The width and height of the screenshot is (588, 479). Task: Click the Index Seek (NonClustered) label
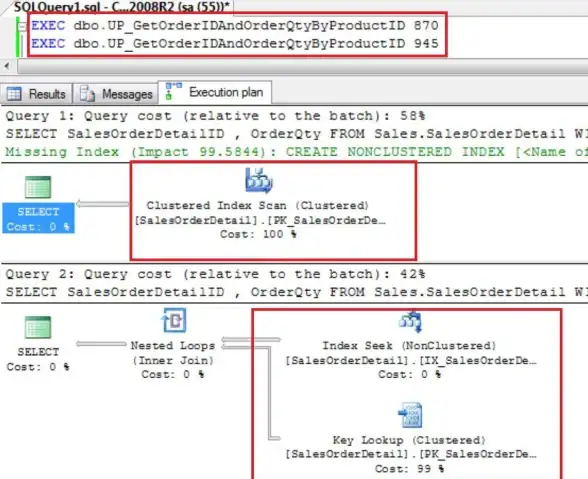click(409, 345)
